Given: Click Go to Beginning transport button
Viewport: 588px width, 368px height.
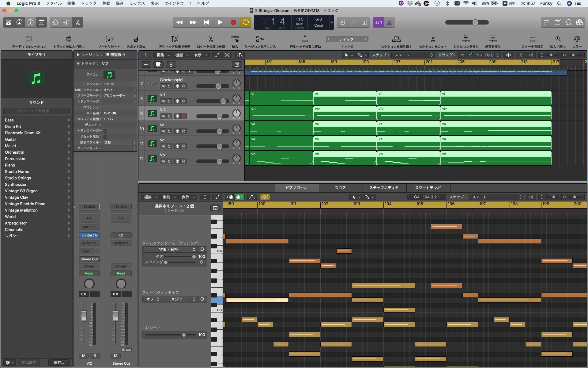Looking at the screenshot, I should (206, 22).
